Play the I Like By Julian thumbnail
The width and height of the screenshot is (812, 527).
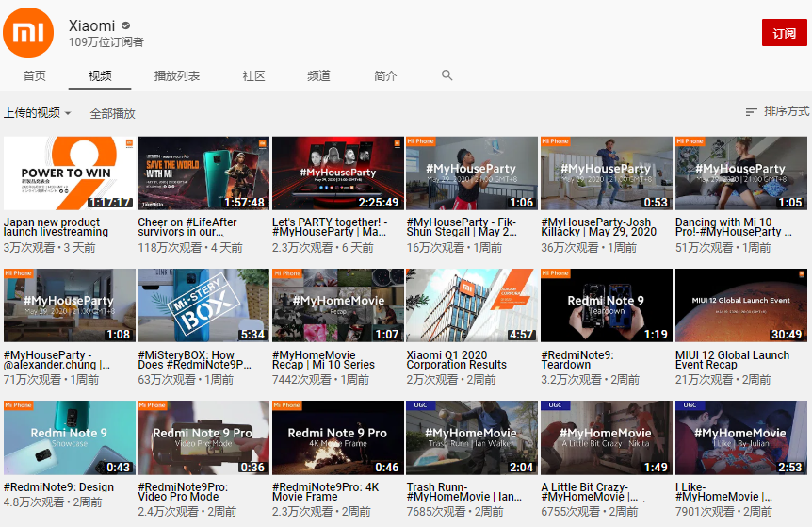click(x=741, y=437)
